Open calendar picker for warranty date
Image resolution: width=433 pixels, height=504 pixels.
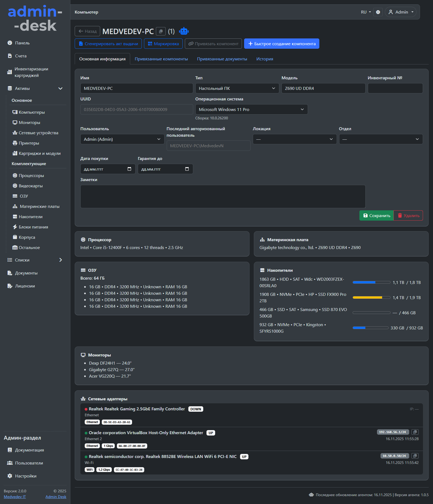[187, 169]
